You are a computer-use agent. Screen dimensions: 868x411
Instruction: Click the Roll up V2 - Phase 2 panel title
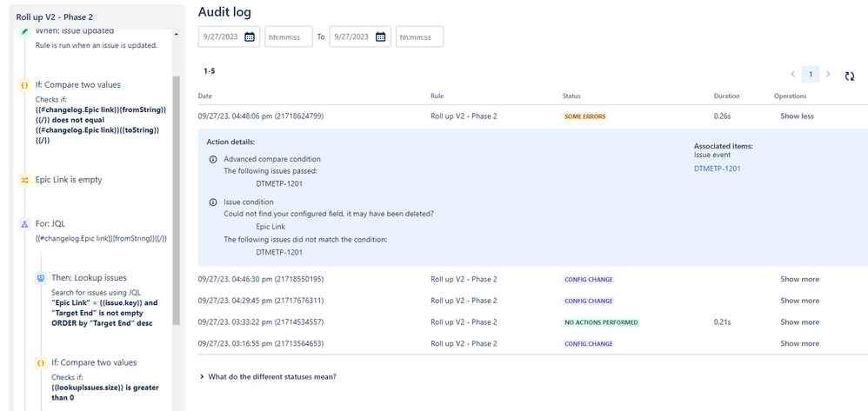tap(54, 17)
